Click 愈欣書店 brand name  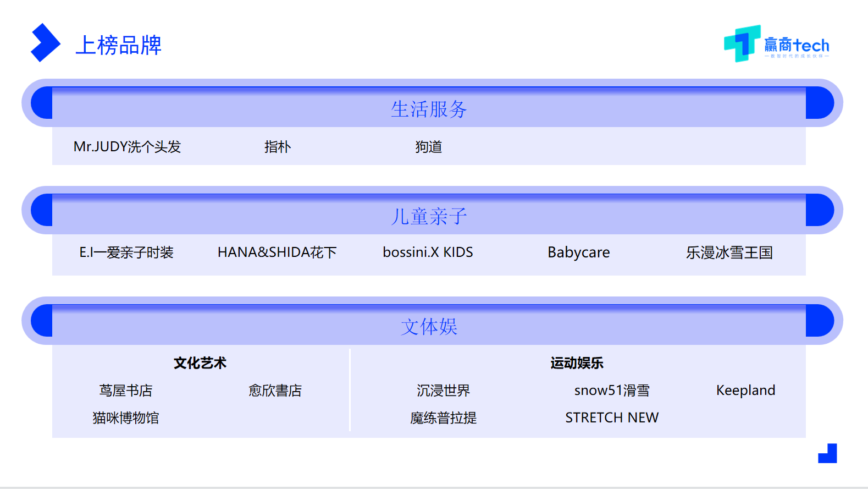(x=275, y=391)
